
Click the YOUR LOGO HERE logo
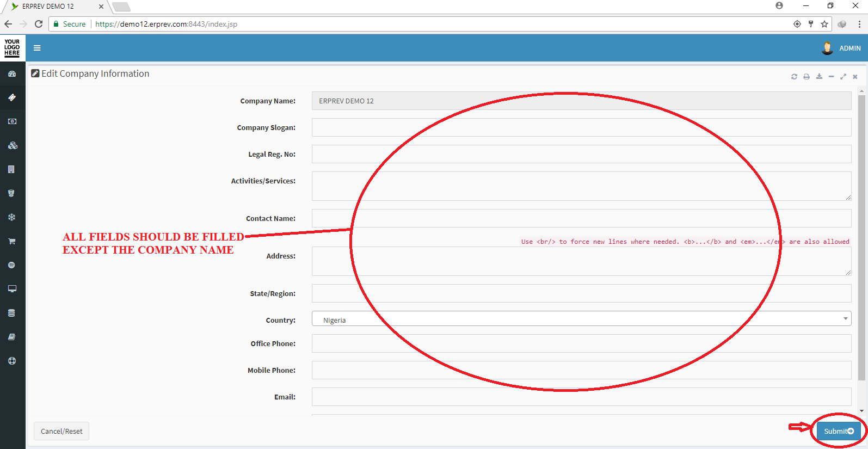pyautogui.click(x=12, y=48)
